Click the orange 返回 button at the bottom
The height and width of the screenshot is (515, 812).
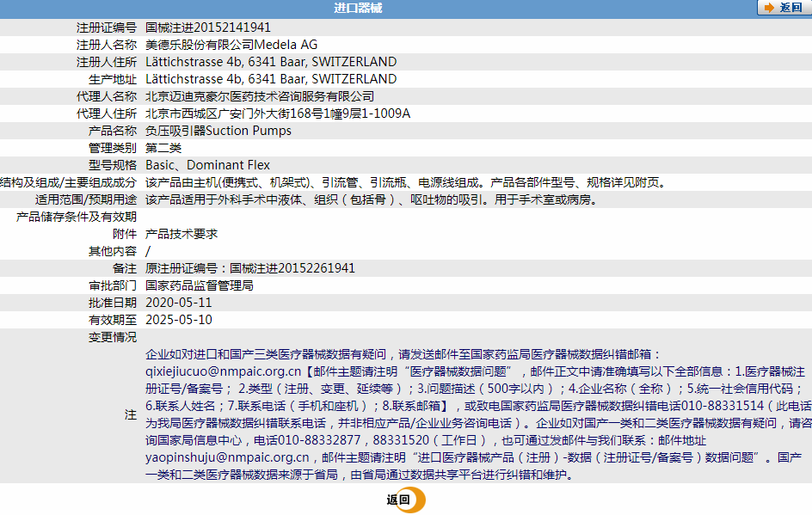coord(405,500)
